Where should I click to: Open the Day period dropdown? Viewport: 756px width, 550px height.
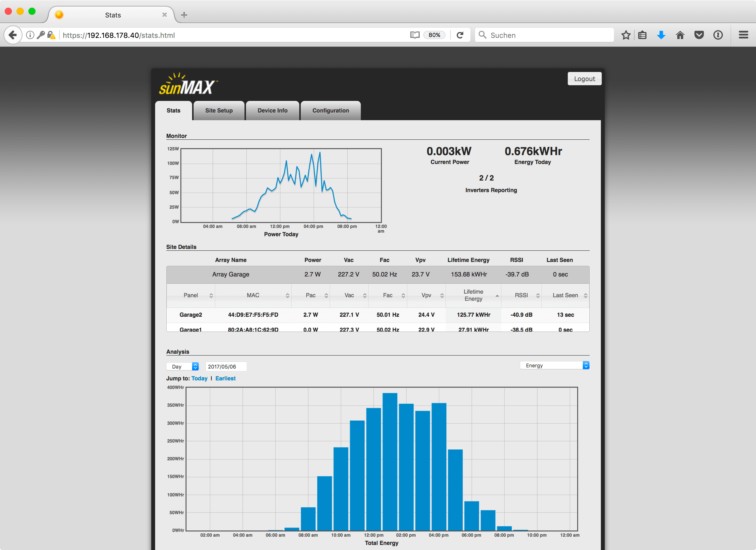[x=182, y=366]
